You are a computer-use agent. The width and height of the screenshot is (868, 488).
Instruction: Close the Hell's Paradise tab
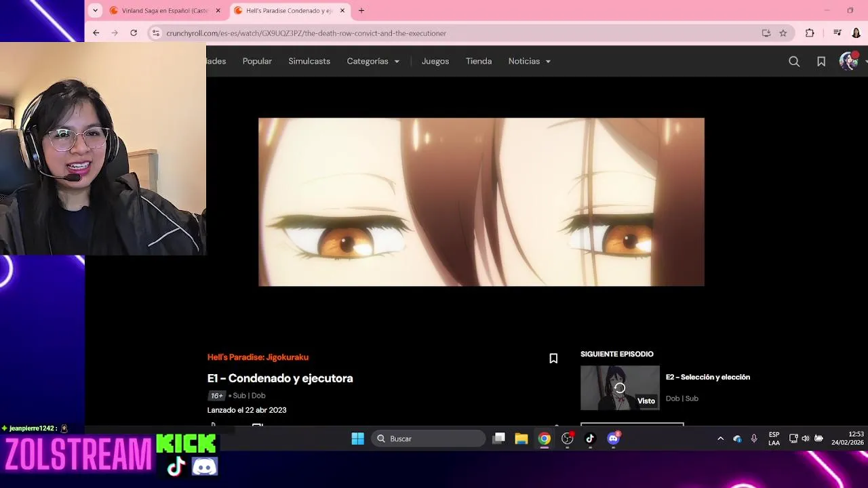(342, 11)
